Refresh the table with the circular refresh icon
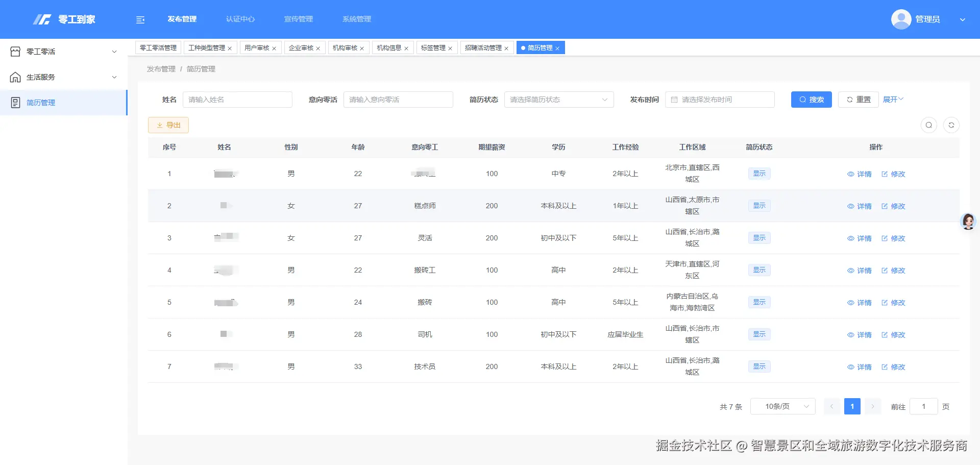The image size is (980, 465). pos(951,125)
